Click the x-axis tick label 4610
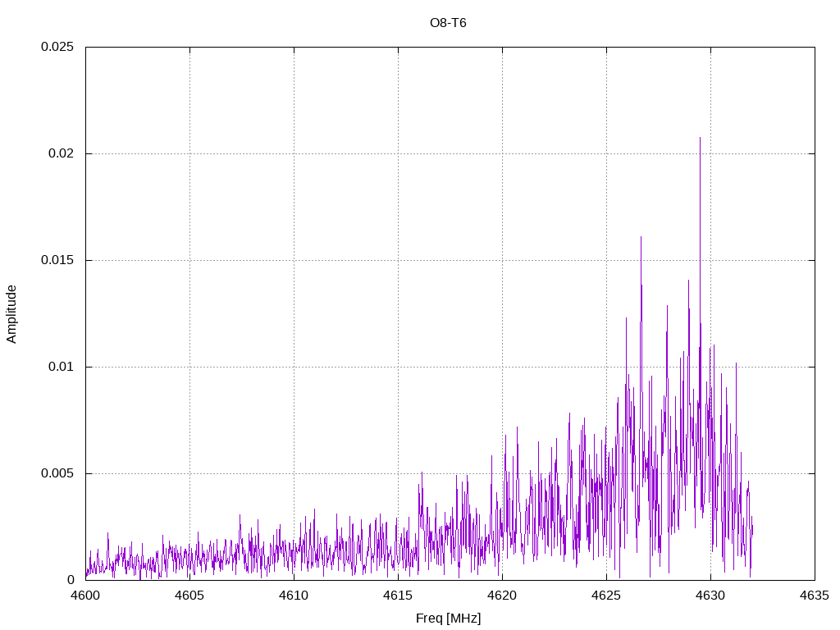This screenshot has height=630, width=840. 294,596
